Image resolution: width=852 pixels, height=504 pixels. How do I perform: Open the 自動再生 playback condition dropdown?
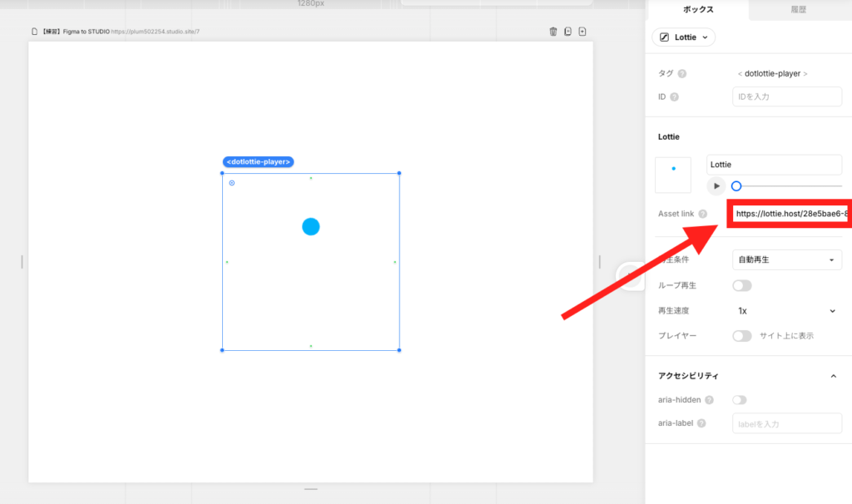pyautogui.click(x=786, y=260)
